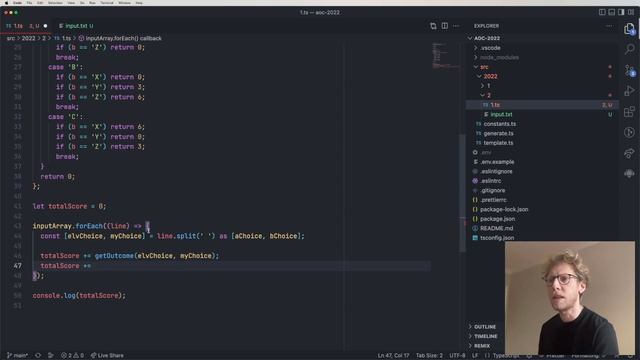Click the src breadcrumb segment
The width and height of the screenshot is (640, 360).
(11, 38)
